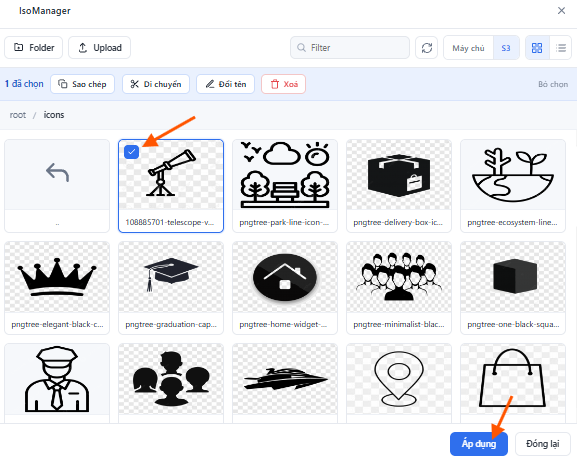Click the Upload button
Viewport: 577px width, 462px height.
[x=100, y=47]
